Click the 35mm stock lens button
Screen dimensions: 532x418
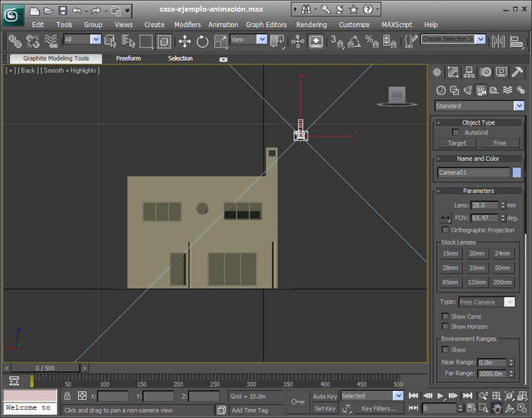[x=476, y=268]
